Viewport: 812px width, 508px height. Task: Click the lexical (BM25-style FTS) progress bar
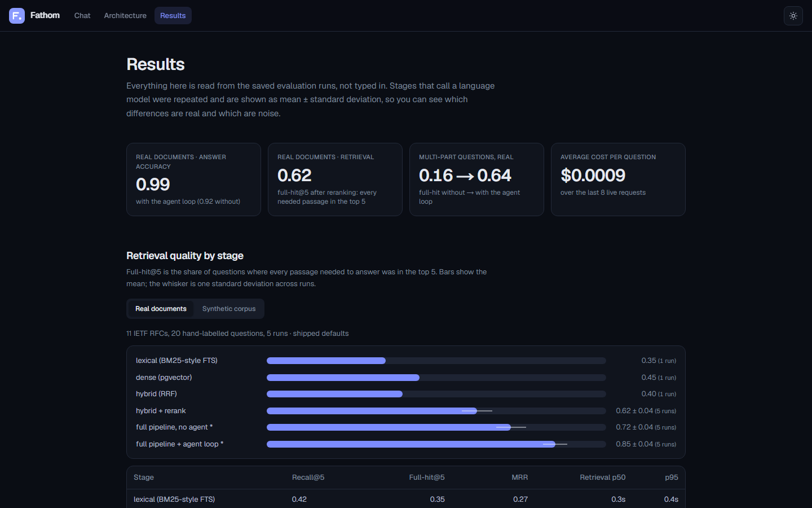pos(436,361)
